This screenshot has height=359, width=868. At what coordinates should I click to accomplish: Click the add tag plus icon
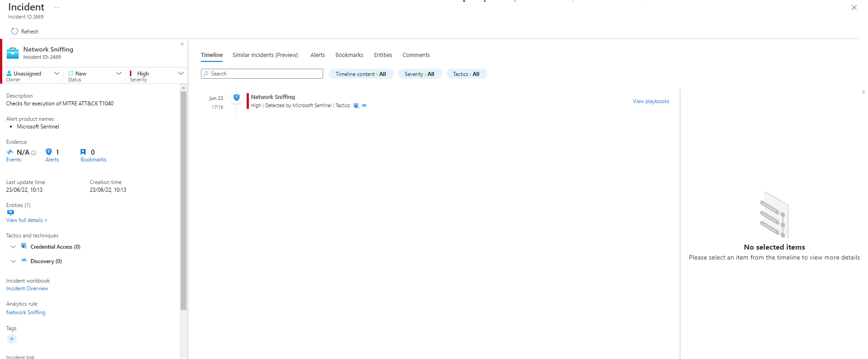[x=12, y=339]
